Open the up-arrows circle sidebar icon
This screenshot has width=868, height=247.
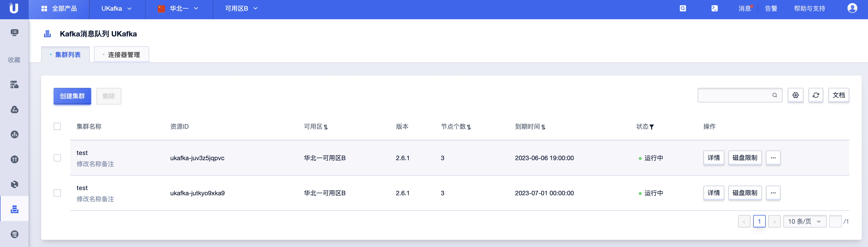pyautogui.click(x=15, y=159)
